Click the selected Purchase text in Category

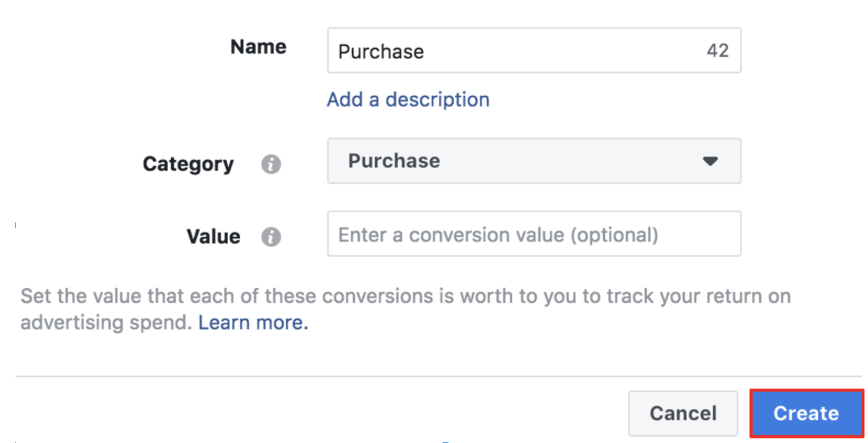pos(394,161)
